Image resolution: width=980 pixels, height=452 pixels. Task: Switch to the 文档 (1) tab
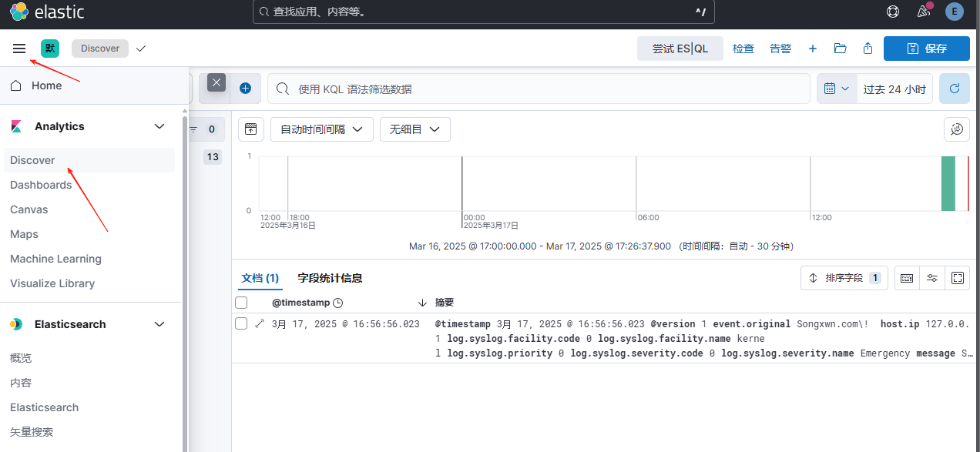coord(260,278)
